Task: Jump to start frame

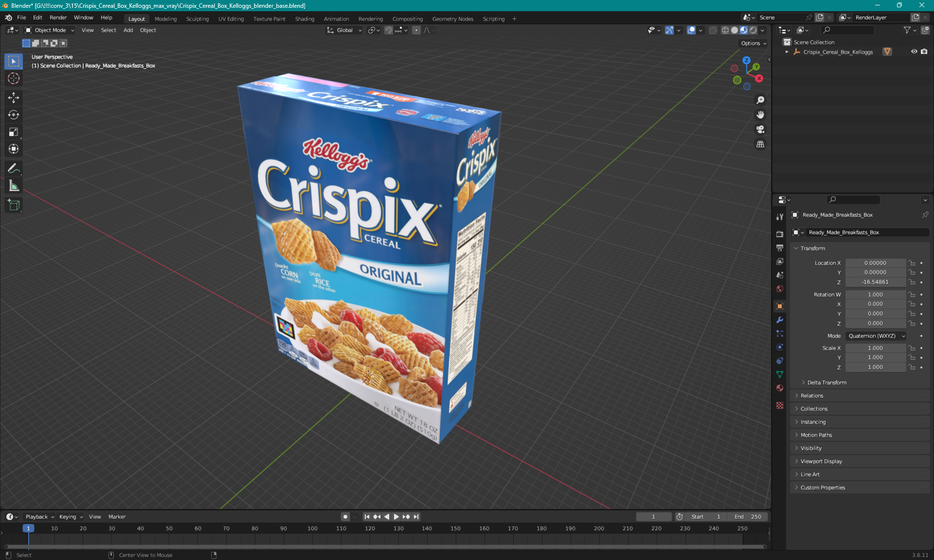Action: pos(367,517)
